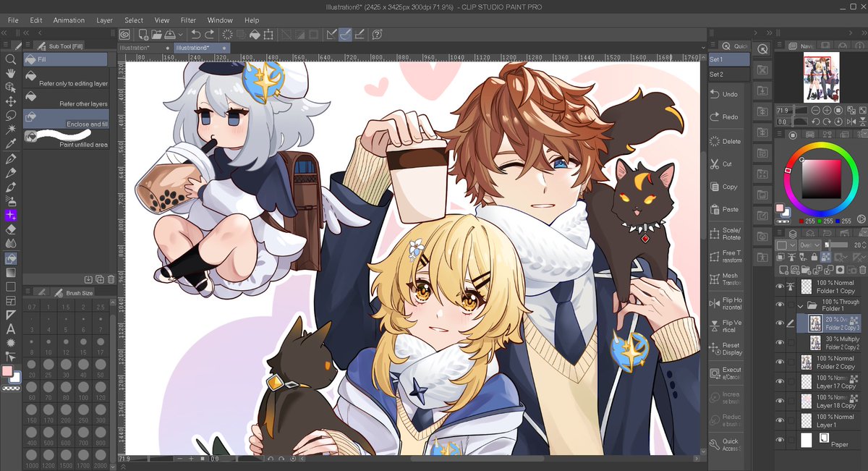Select the Move Layer tool
The height and width of the screenshot is (471, 868).
11,101
